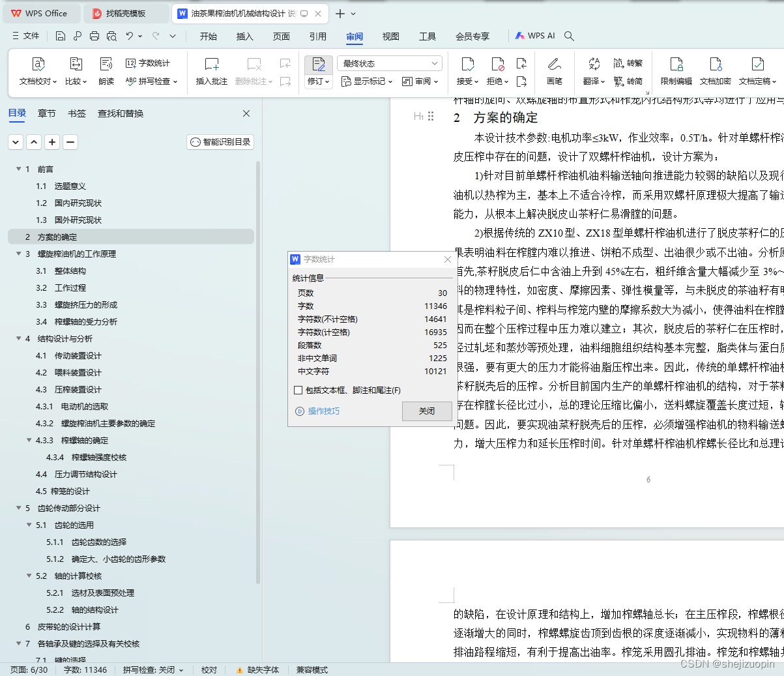Click the 找稻壳模板 tab
The width and height of the screenshot is (784, 676).
coord(127,13)
